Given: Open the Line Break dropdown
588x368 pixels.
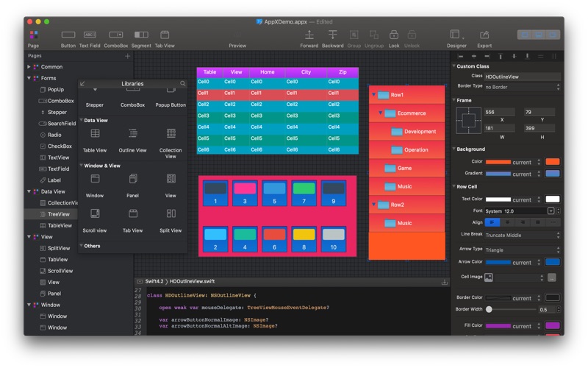Looking at the screenshot, I should coord(523,235).
